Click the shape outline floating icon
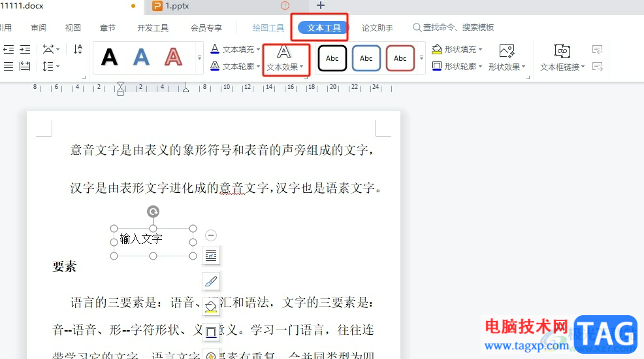This screenshot has width=644, height=359. 211,332
